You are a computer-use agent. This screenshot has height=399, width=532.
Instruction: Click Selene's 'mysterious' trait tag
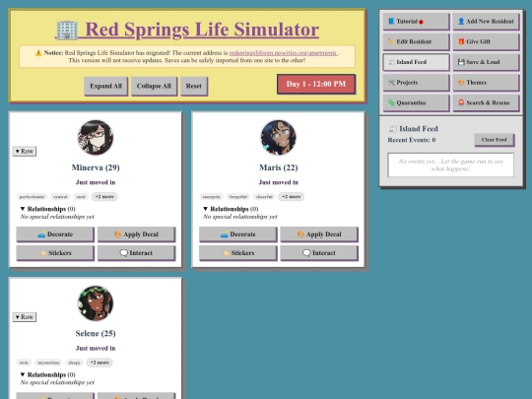[x=48, y=363]
